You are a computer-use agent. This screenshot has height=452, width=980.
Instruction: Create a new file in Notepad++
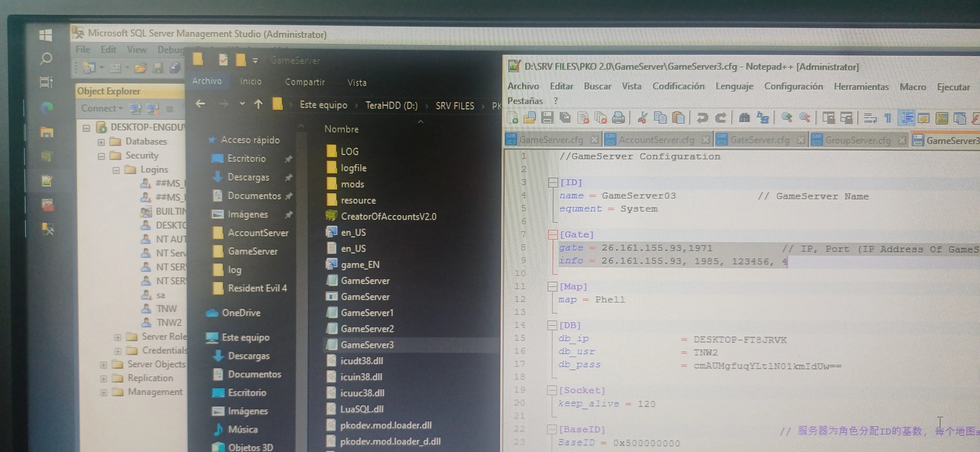point(513,118)
